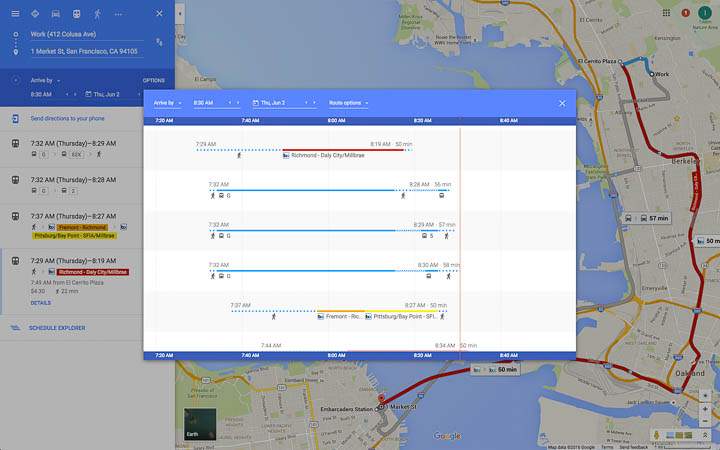Screen dimensions: 720x450
Task: Collapse the side panel arrow
Action: [x=180, y=14]
